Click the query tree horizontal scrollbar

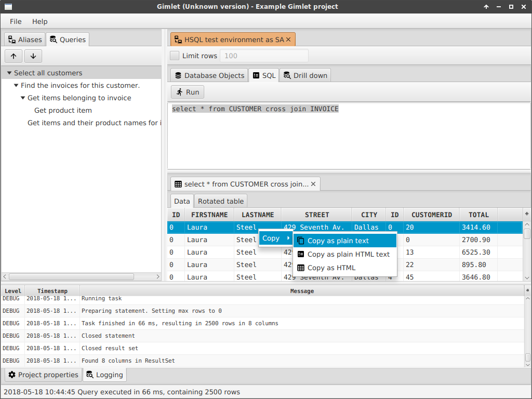(x=71, y=276)
